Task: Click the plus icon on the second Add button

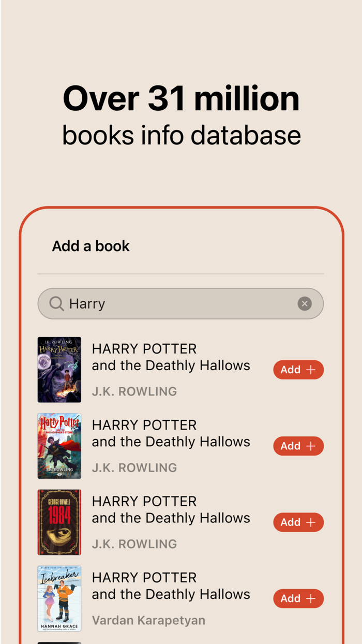Action: (310, 446)
